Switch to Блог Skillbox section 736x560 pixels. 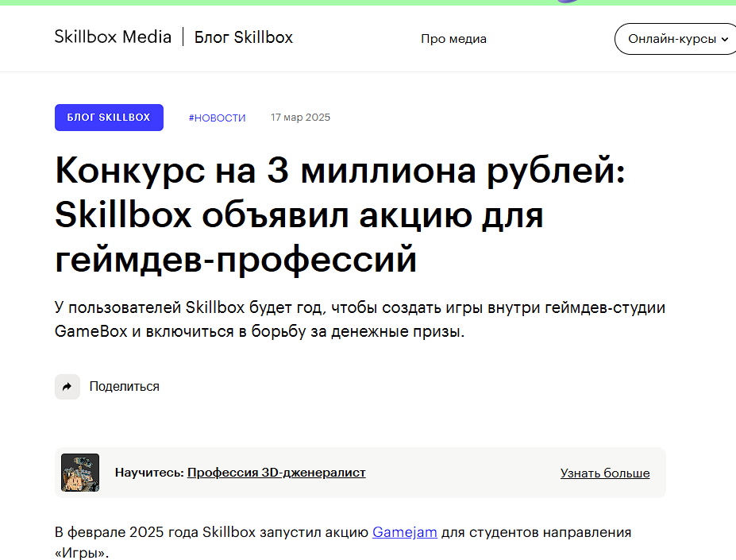click(243, 37)
